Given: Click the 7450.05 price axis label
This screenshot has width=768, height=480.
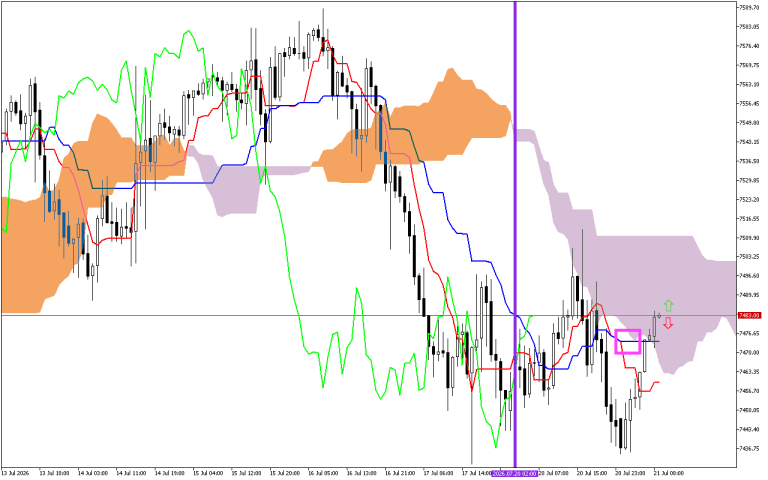Looking at the screenshot, I should pos(749,410).
